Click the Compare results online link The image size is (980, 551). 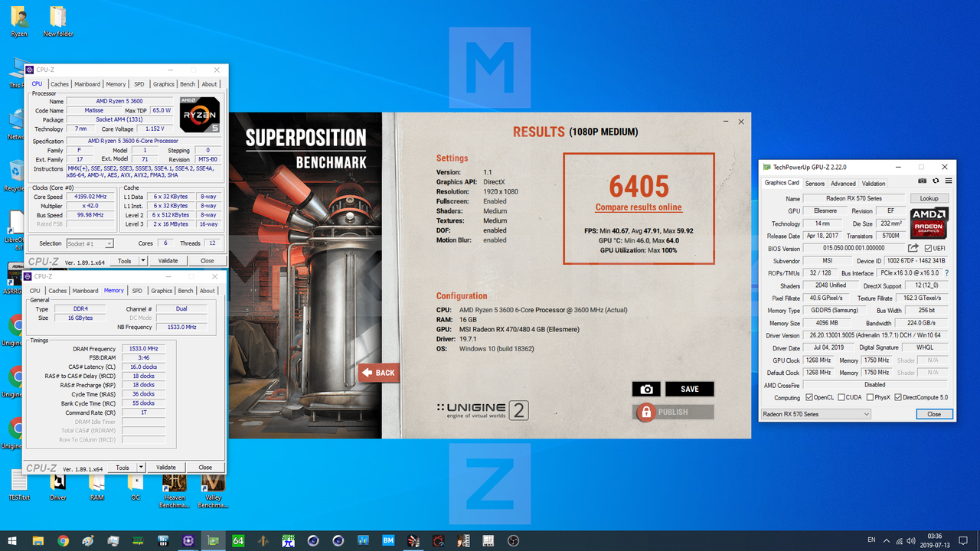(639, 207)
